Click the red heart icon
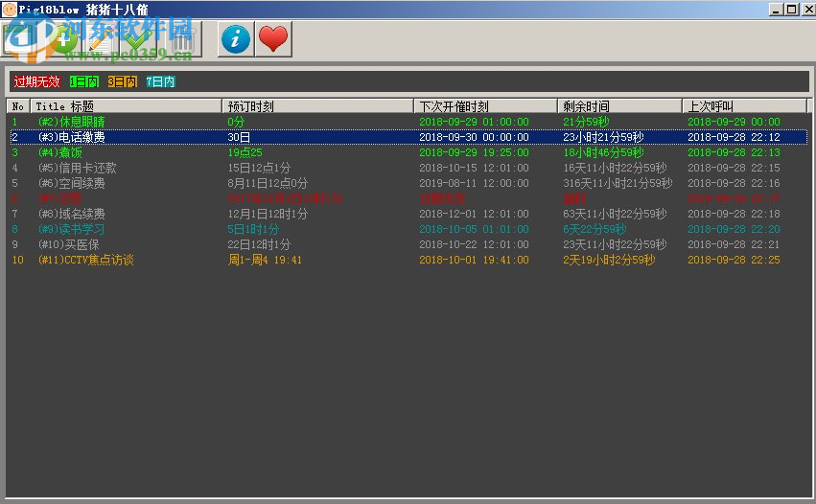 (x=273, y=39)
